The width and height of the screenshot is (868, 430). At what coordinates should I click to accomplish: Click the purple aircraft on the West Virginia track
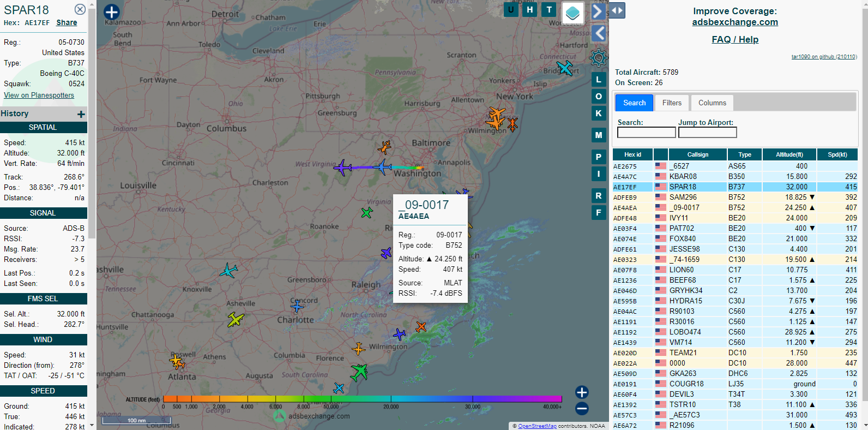[343, 168]
